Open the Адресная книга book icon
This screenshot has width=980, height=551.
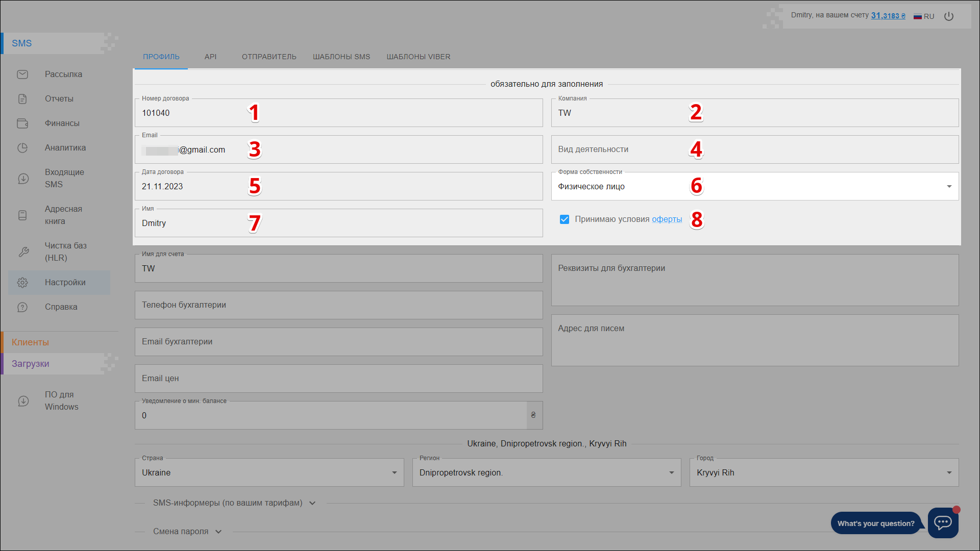22,215
